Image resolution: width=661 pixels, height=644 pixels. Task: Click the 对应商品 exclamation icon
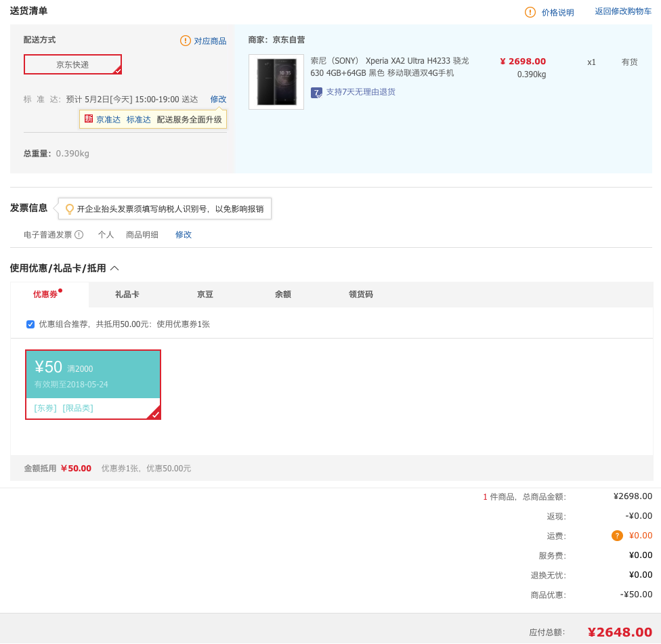[186, 41]
